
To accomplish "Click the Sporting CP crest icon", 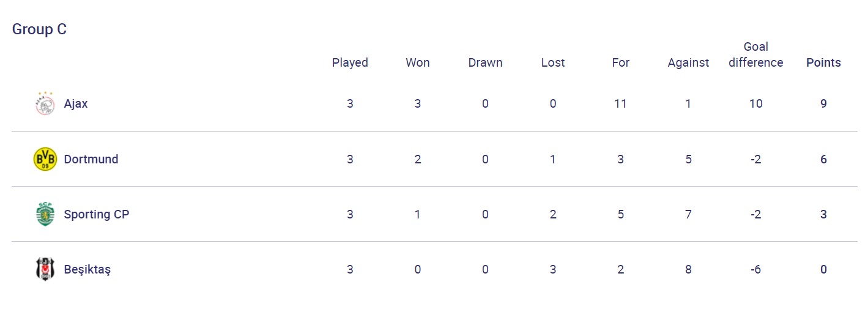I will coord(45,214).
